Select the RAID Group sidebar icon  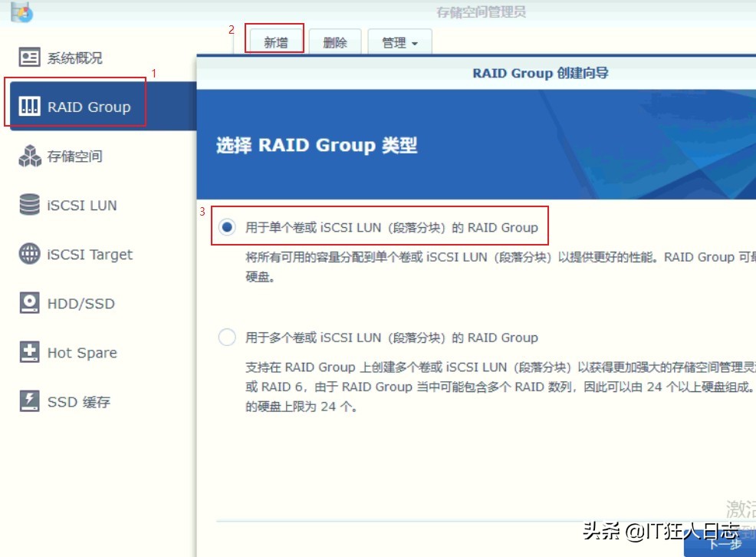30,106
